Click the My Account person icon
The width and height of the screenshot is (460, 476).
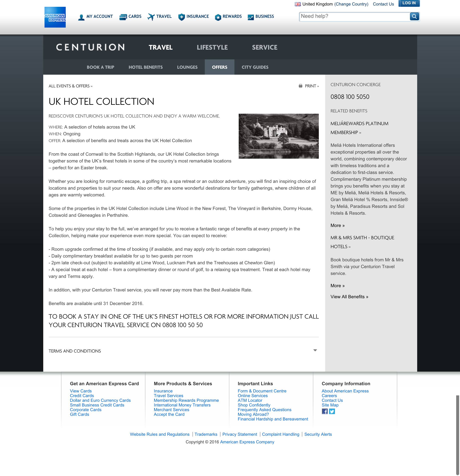[x=81, y=17]
